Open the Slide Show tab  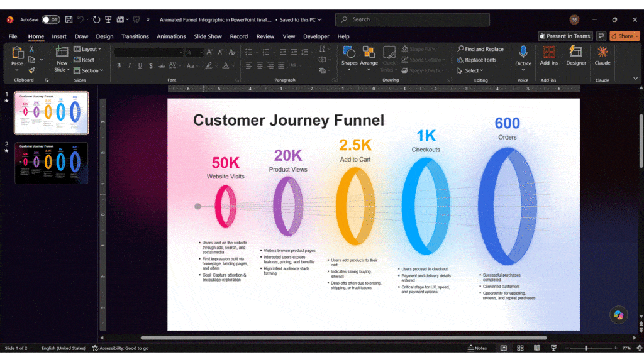coord(208,36)
